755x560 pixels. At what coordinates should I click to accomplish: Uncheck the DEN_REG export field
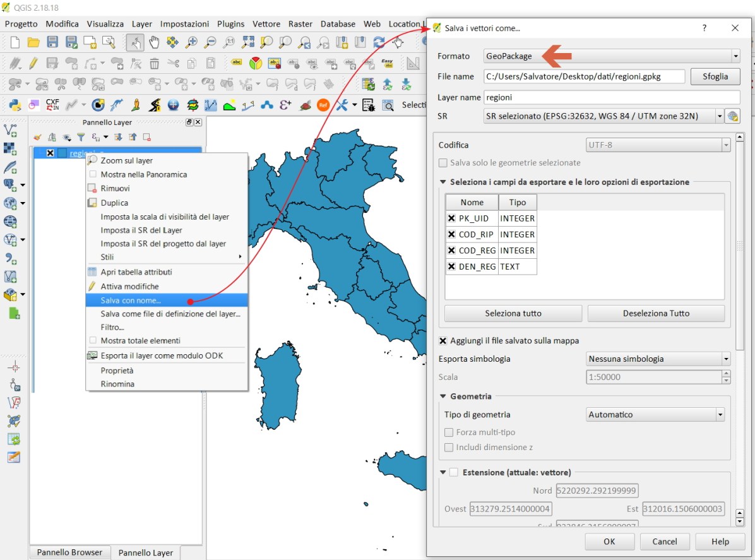(x=452, y=266)
